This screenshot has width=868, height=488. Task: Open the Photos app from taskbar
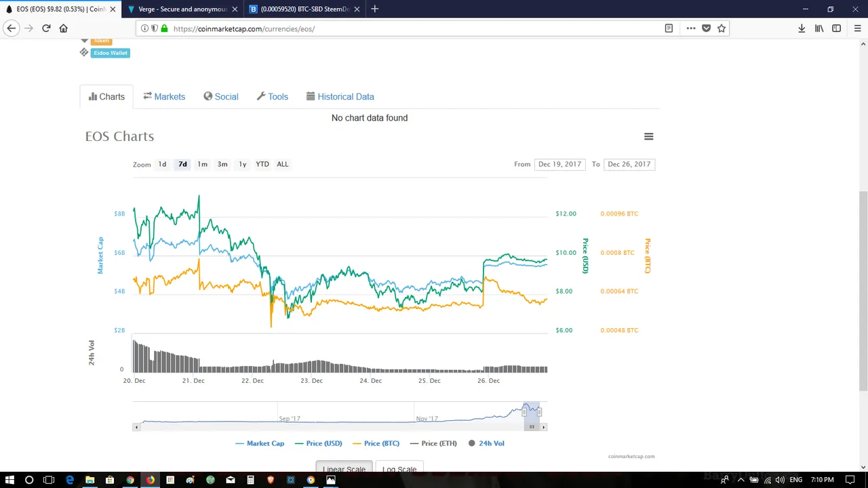click(331, 480)
